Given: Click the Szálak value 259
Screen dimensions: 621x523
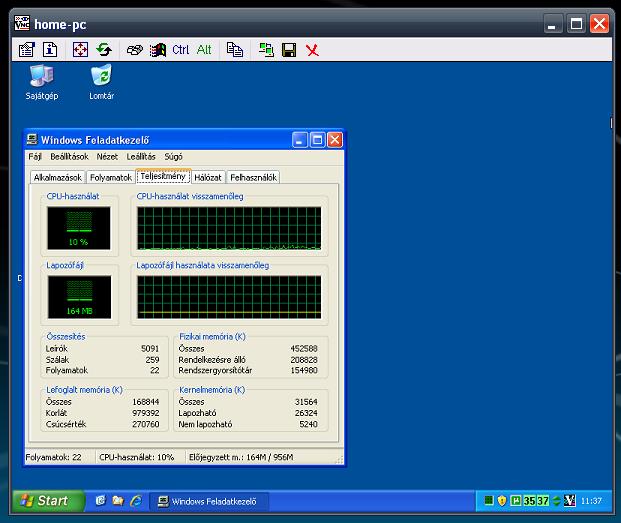Looking at the screenshot, I should pyautogui.click(x=152, y=359).
